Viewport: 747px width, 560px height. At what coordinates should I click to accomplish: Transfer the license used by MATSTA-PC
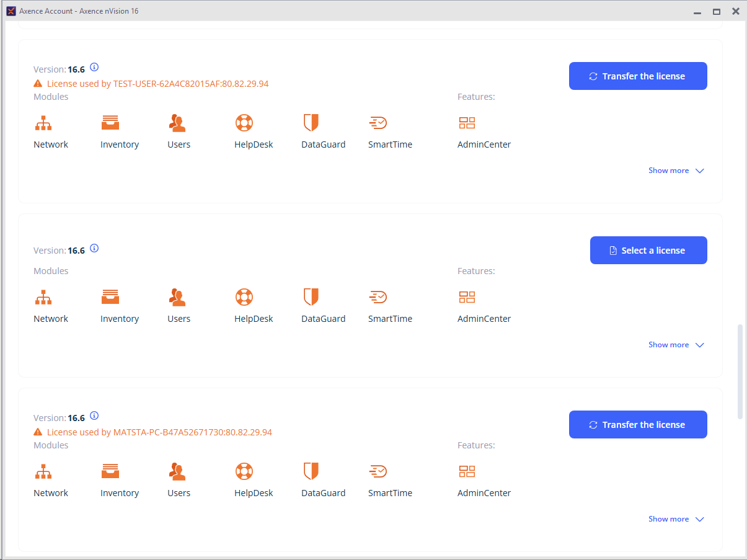[x=638, y=425]
